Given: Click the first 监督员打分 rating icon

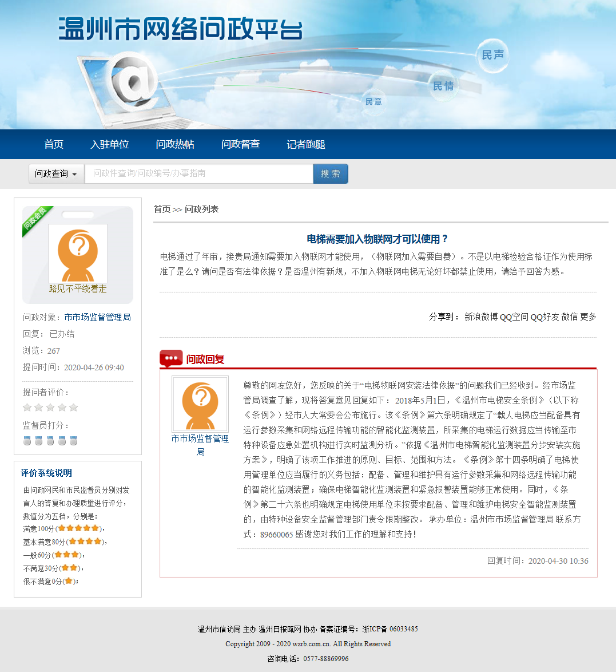Looking at the screenshot, I should point(27,441).
